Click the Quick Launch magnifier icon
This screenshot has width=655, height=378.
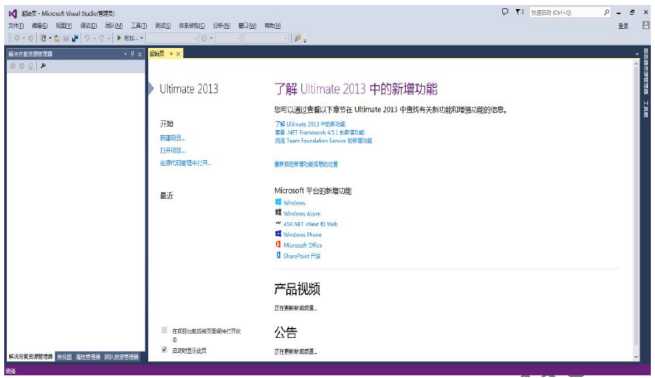(607, 12)
